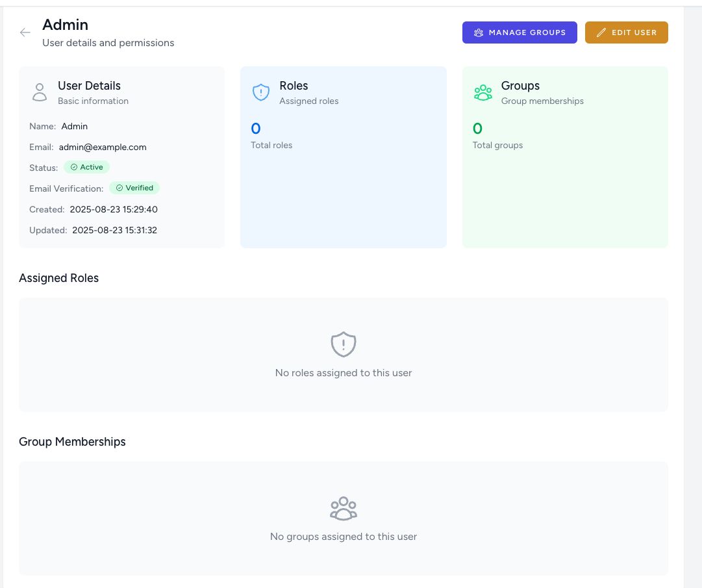Click the blue Total roles count
Screen dimensions: 702x588
pos(256,129)
